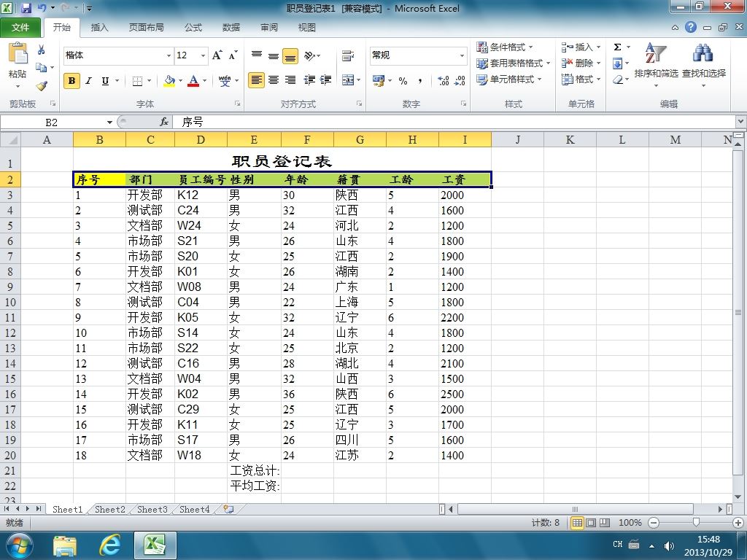
Task: Click the Cut scissors icon
Action: [x=42, y=50]
